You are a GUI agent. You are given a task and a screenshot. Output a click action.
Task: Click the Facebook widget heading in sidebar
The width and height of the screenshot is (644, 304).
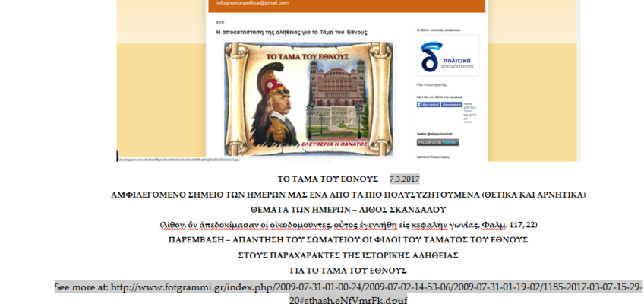coord(440,97)
